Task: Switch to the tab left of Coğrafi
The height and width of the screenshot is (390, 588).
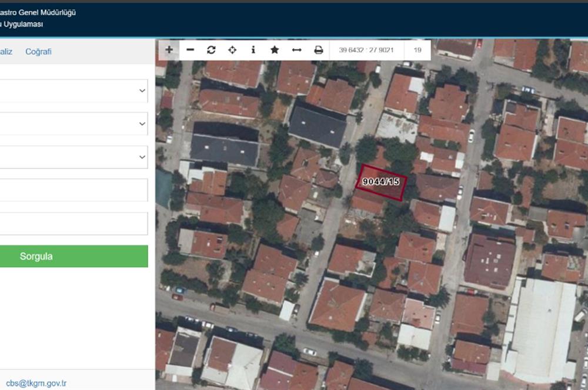Action: click(5, 52)
